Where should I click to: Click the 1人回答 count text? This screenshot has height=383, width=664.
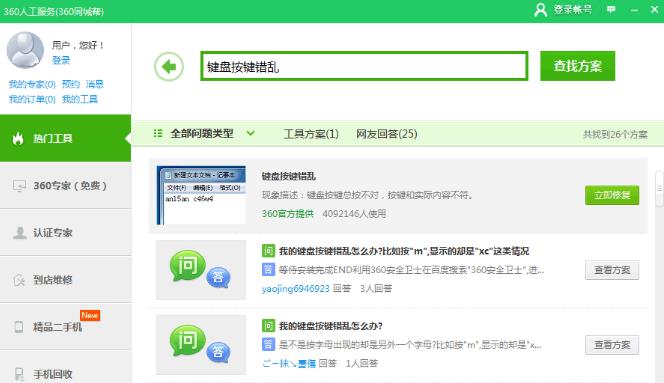(x=362, y=363)
